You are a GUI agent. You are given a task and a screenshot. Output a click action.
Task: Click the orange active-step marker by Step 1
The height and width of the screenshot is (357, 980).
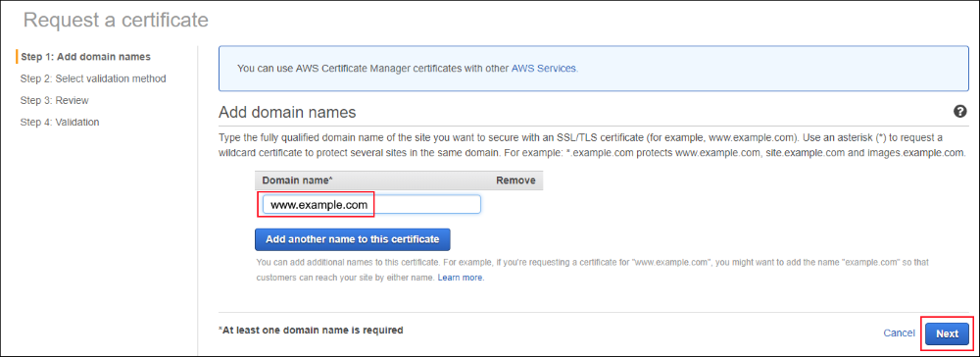coord(17,56)
